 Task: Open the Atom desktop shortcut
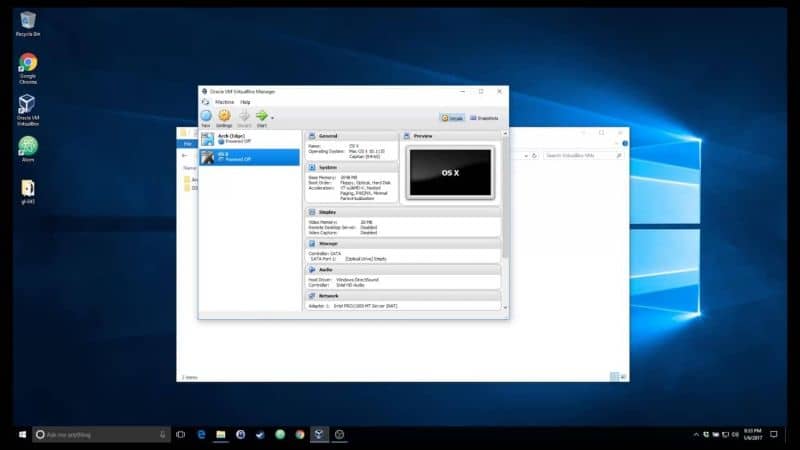click(x=28, y=149)
